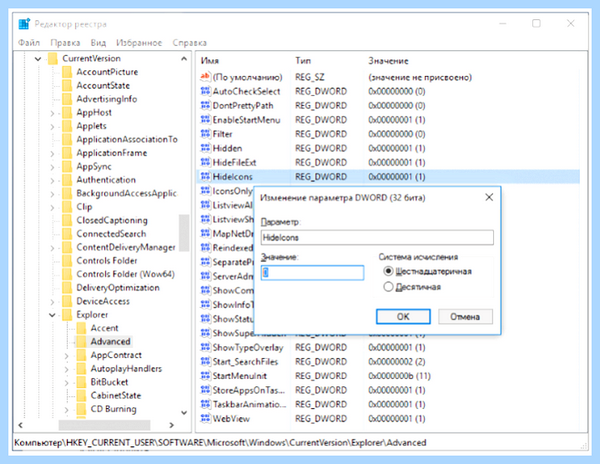This screenshot has width=600, height=464.
Task: Click the folder icon of the AppHost key
Action: pos(67,112)
